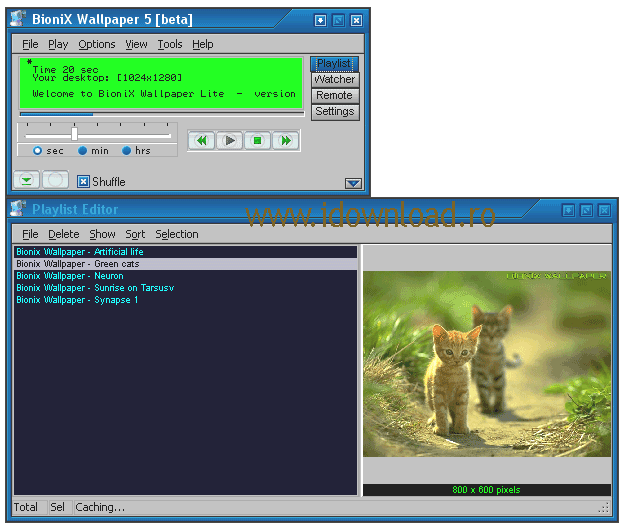Viewport: 622px width, 527px height.
Task: Click the roll-down arrow button in BioniX Wallpaper title bar
Action: pyautogui.click(x=321, y=20)
